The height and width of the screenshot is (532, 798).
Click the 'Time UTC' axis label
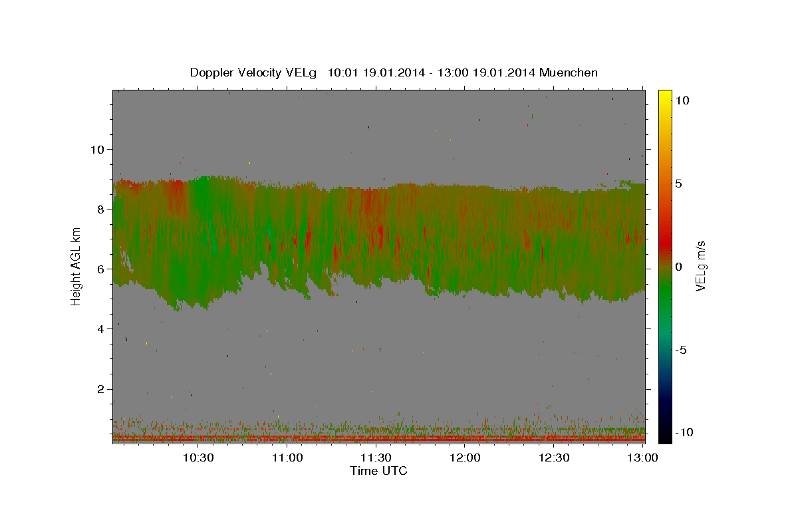(378, 471)
